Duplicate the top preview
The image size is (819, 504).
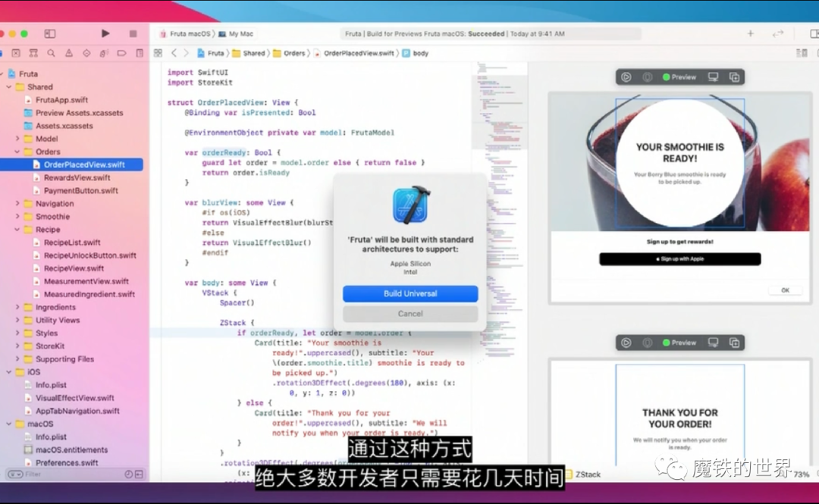pyautogui.click(x=734, y=77)
